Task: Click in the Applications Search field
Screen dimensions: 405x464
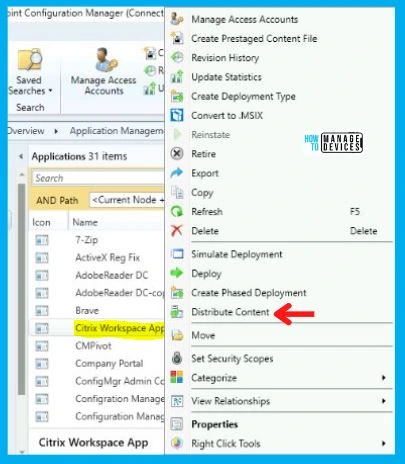Action: coord(99,178)
